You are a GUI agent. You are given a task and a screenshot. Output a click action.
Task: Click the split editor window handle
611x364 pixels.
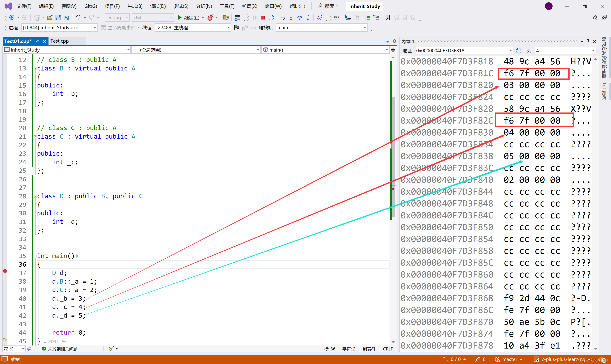click(393, 50)
